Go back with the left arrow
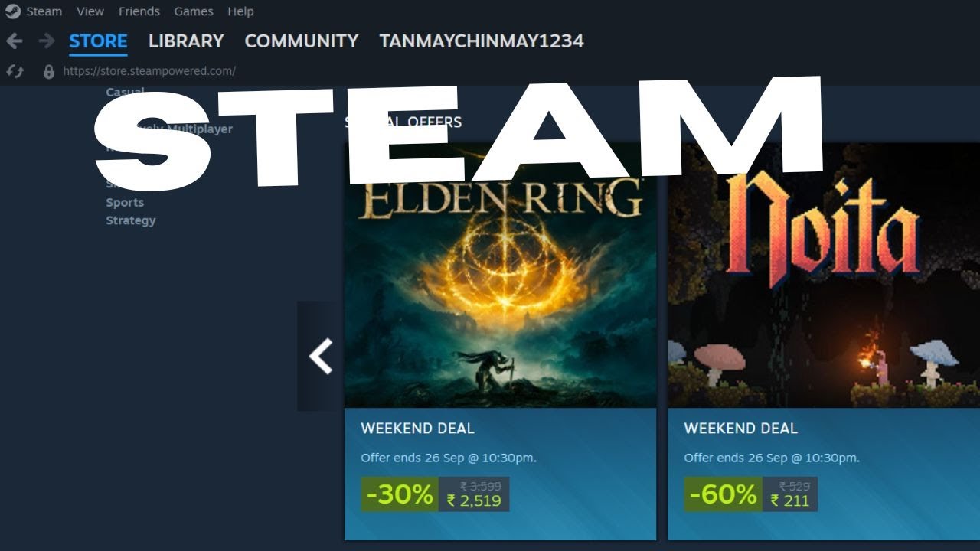The height and width of the screenshot is (551, 980). (x=15, y=41)
